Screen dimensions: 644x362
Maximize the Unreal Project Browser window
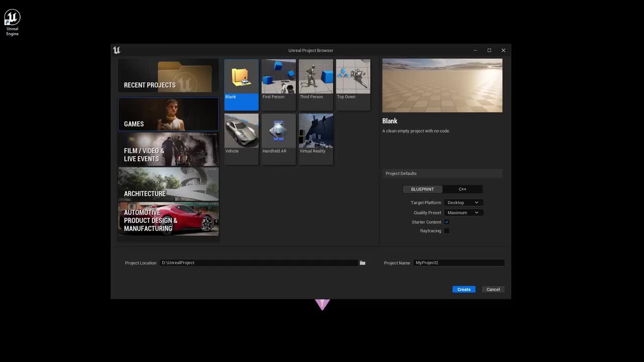489,50
